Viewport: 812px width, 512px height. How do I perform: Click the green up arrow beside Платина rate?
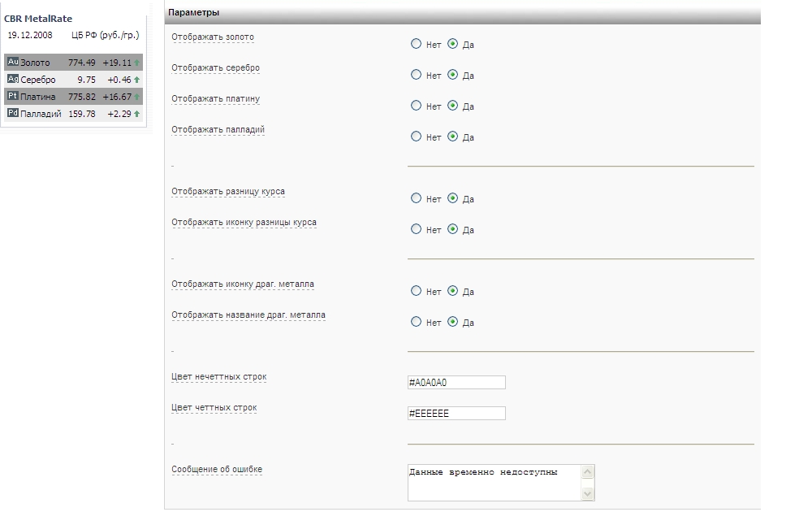click(137, 97)
